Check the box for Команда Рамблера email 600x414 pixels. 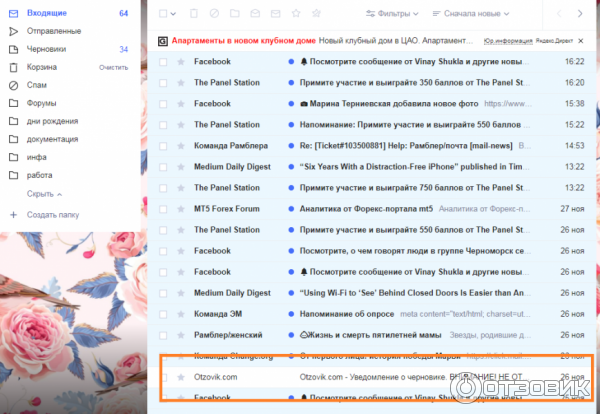pyautogui.click(x=163, y=145)
